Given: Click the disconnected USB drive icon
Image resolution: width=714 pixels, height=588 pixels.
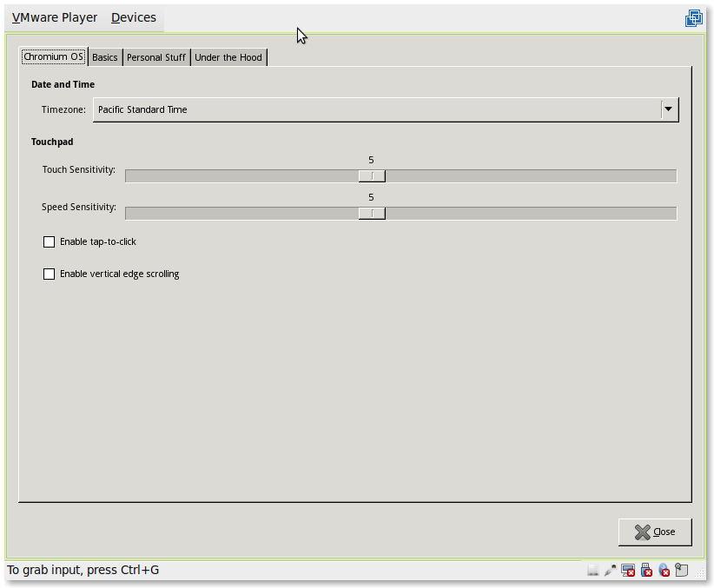Looking at the screenshot, I should (x=646, y=571).
